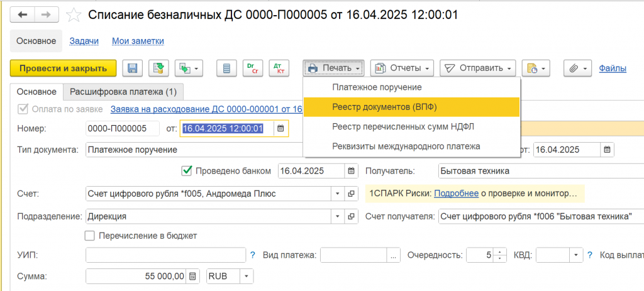Image resolution: width=644 pixels, height=291 pixels.
Task: Show Дт/Кт accounting entries icon
Action: [279, 68]
